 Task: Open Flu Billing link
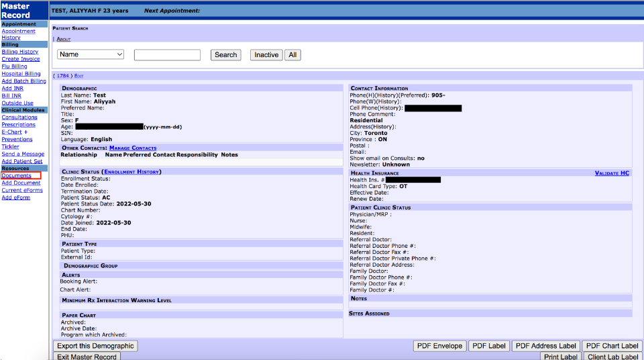pyautogui.click(x=14, y=66)
